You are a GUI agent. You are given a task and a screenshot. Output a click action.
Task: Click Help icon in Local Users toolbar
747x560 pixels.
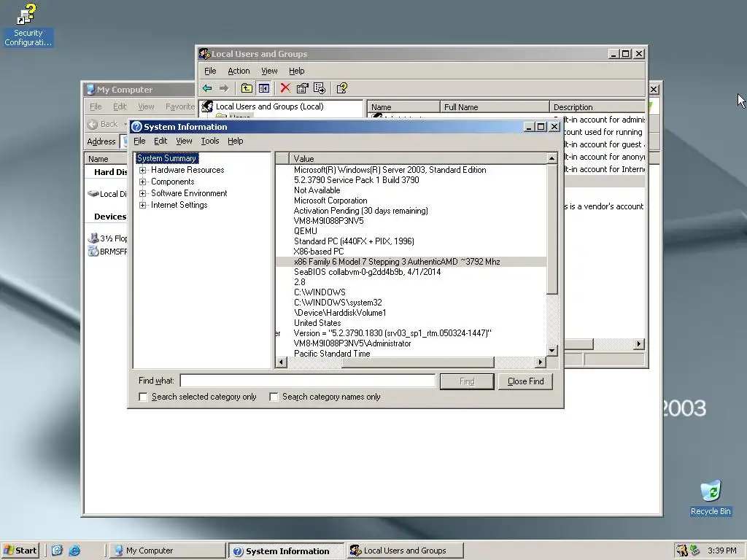pyautogui.click(x=342, y=88)
